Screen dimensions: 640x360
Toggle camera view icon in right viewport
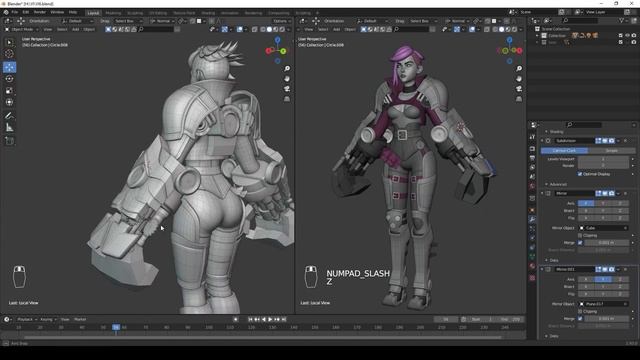coord(519,89)
